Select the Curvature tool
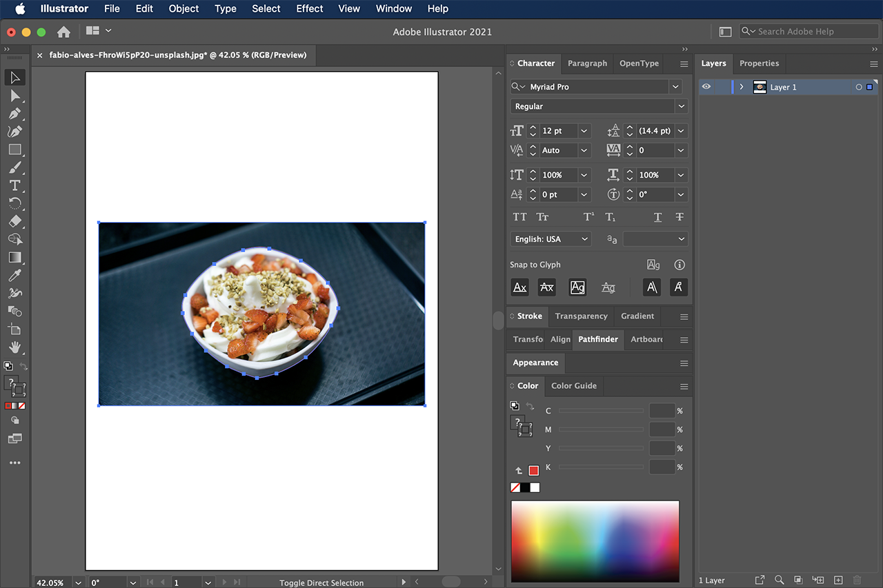 (x=15, y=132)
